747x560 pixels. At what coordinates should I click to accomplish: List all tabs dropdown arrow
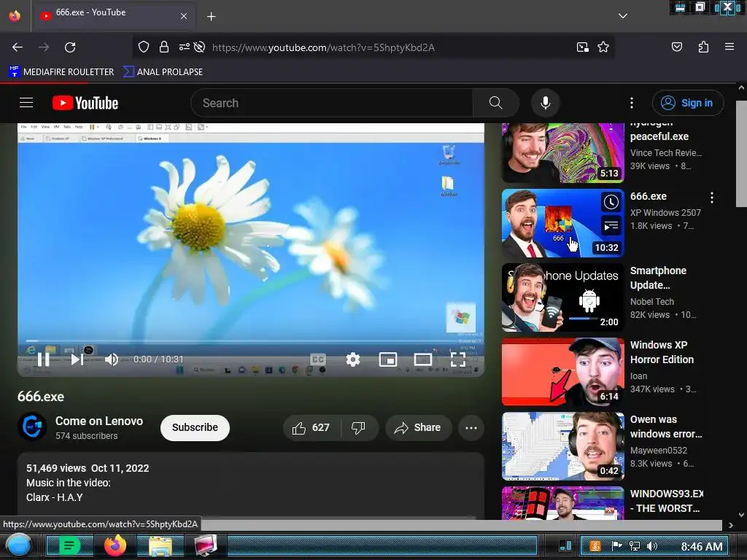[x=623, y=16]
